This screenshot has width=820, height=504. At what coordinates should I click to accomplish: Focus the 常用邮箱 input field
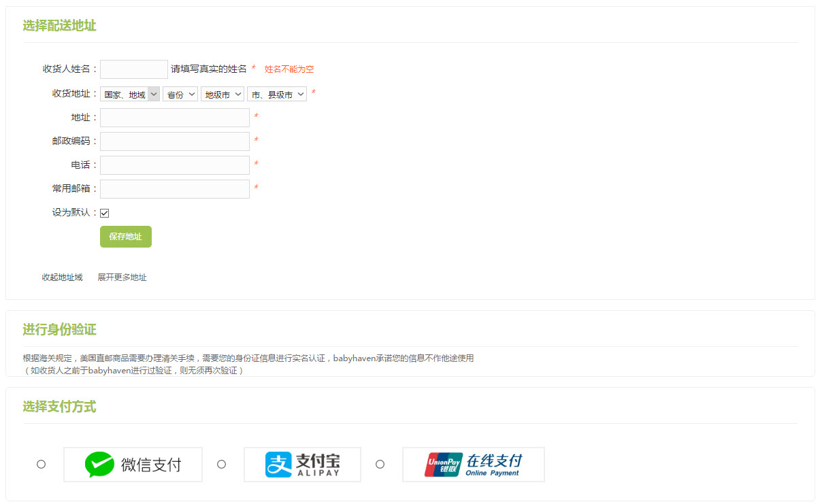[x=175, y=189]
